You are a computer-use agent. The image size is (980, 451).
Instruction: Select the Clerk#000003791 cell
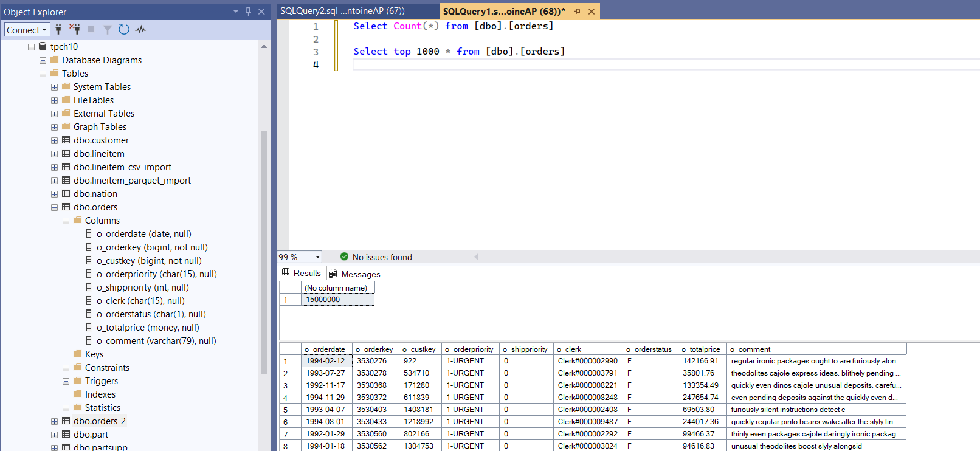(588, 373)
